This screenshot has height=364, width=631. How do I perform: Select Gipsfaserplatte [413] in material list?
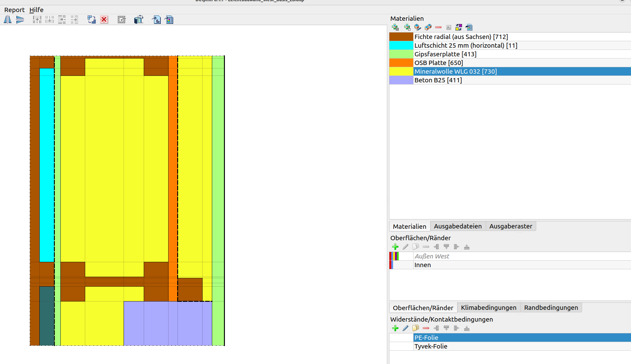(510, 54)
